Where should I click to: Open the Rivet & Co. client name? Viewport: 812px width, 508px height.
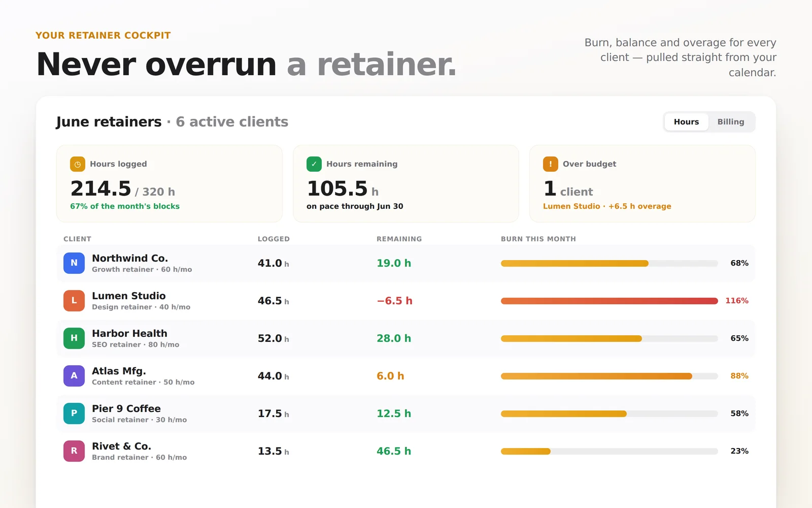[121, 446]
